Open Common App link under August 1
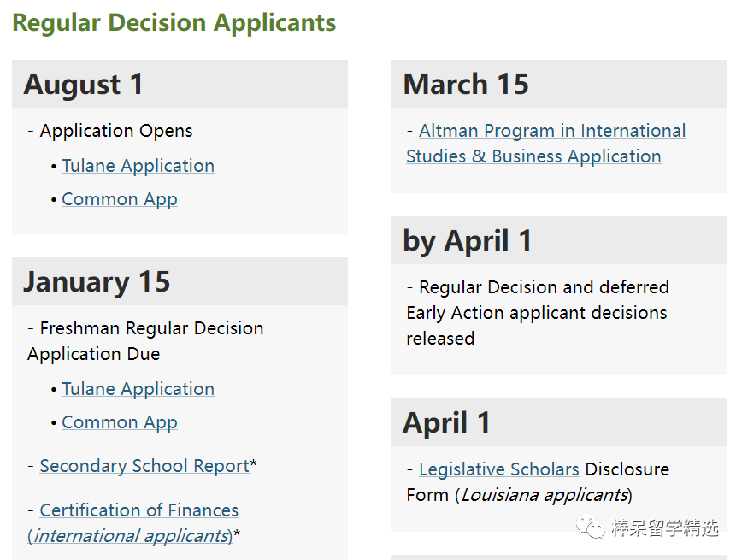 (120, 199)
